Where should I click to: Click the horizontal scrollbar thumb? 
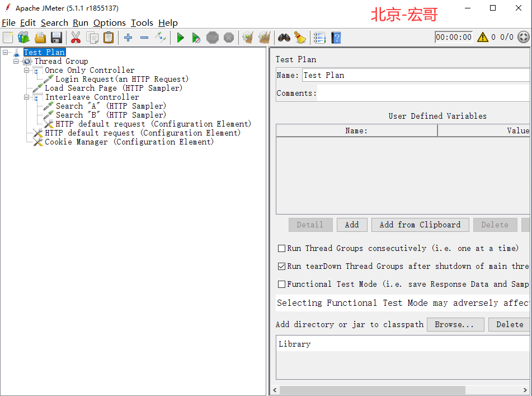[x=372, y=390]
